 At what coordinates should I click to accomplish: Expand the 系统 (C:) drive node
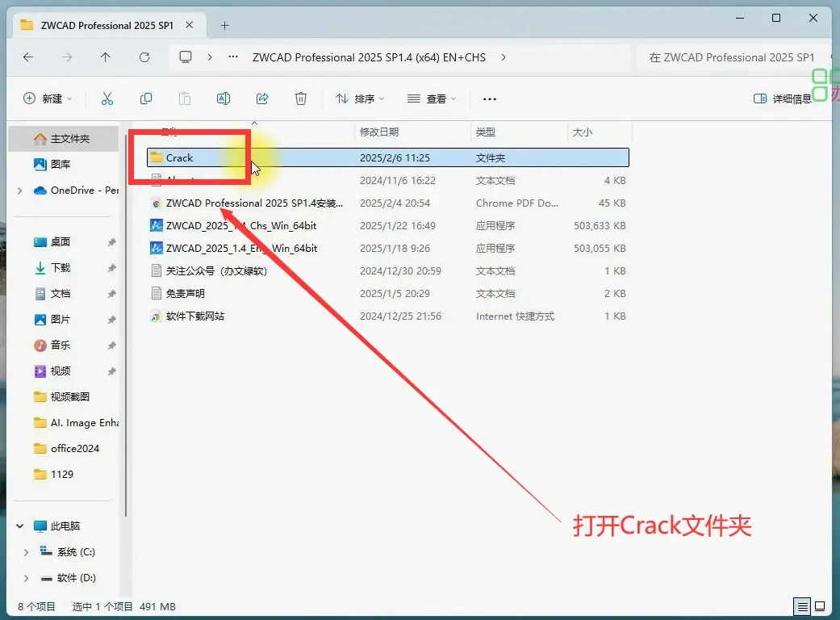tap(26, 552)
